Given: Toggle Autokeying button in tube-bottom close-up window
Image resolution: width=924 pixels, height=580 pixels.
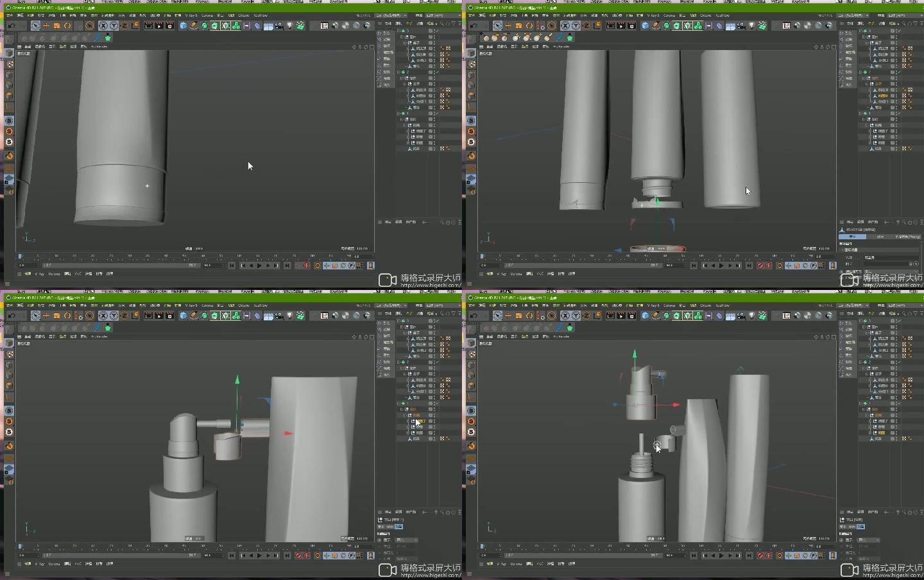Looking at the screenshot, I should (x=307, y=266).
